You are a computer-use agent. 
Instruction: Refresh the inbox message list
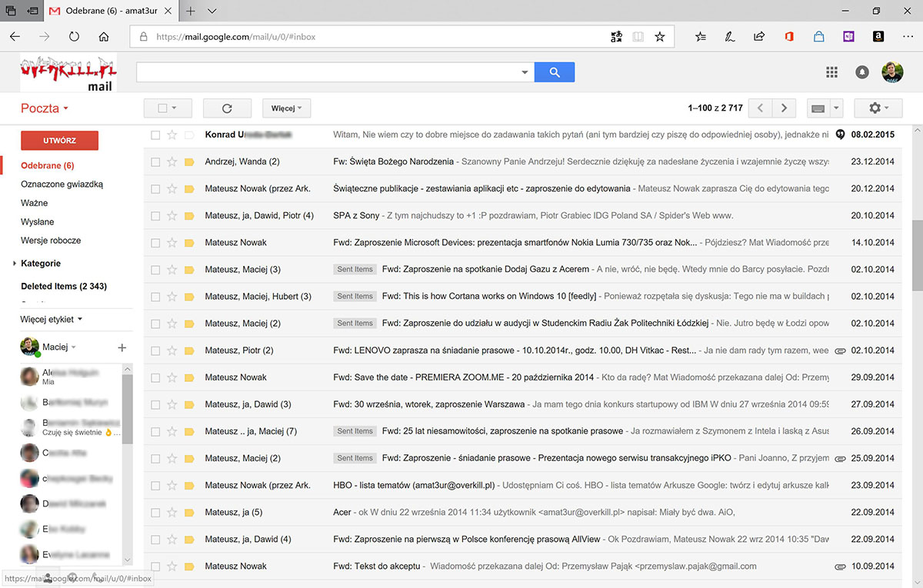click(x=227, y=108)
